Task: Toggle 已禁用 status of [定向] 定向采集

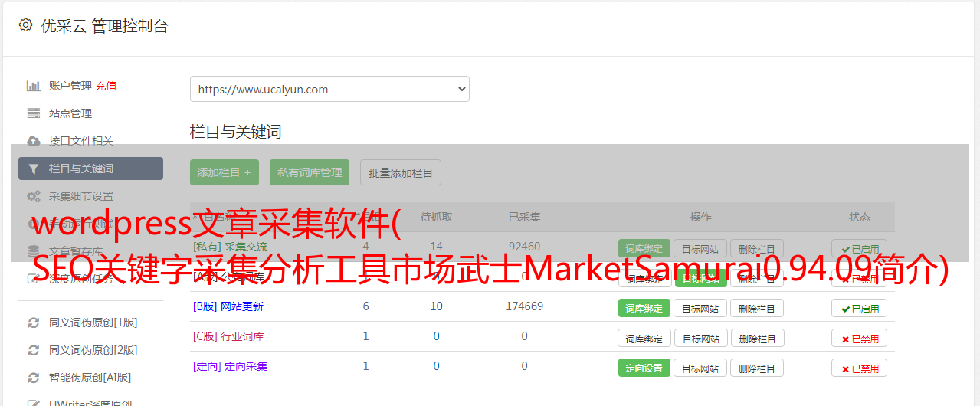Action: 860,368
